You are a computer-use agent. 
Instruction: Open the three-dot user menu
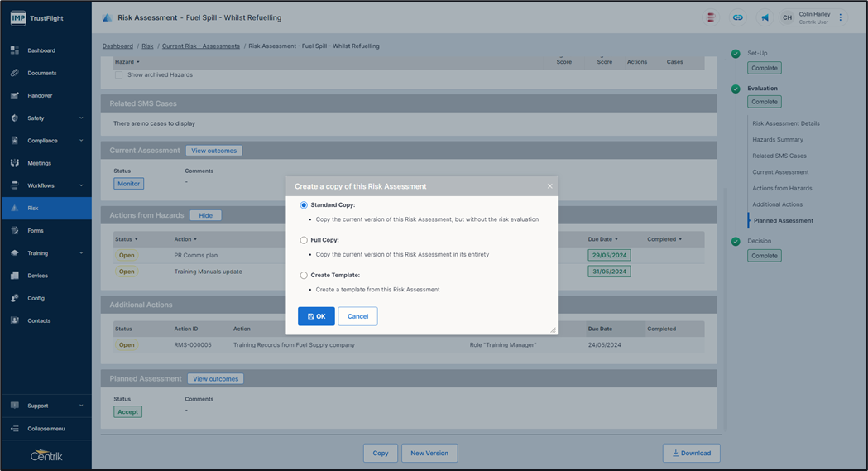pyautogui.click(x=841, y=17)
